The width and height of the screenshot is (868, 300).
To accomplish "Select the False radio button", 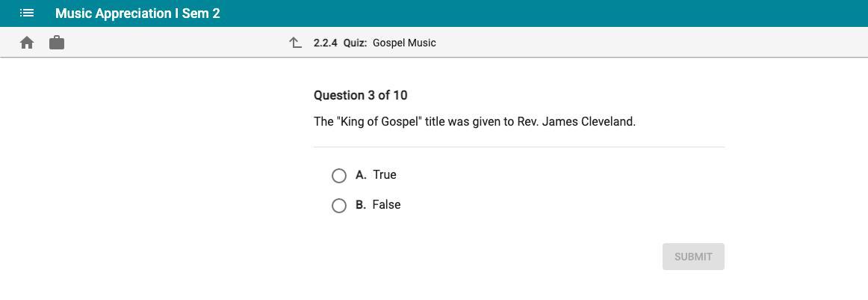I will pos(339,206).
